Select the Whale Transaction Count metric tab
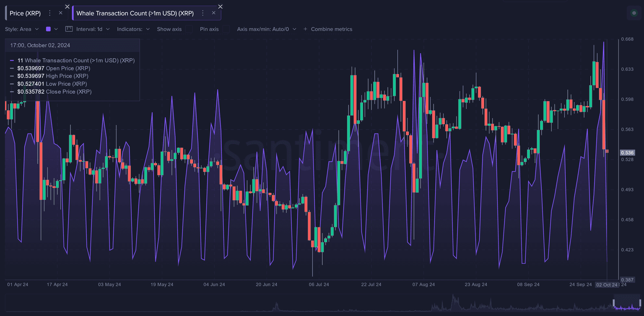644x316 pixels. pyautogui.click(x=135, y=13)
